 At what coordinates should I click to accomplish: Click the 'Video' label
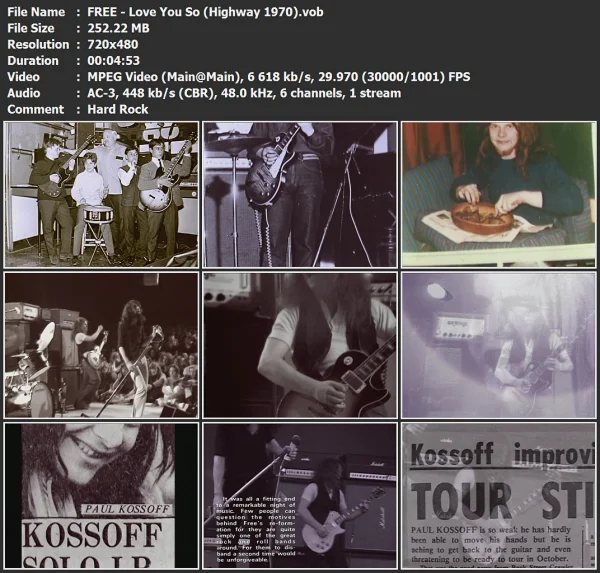point(23,77)
